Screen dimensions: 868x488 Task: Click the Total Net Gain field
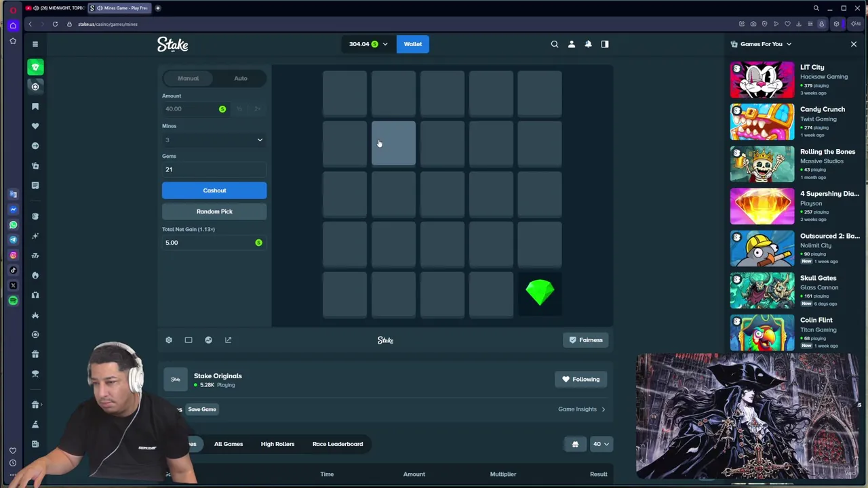pos(214,243)
